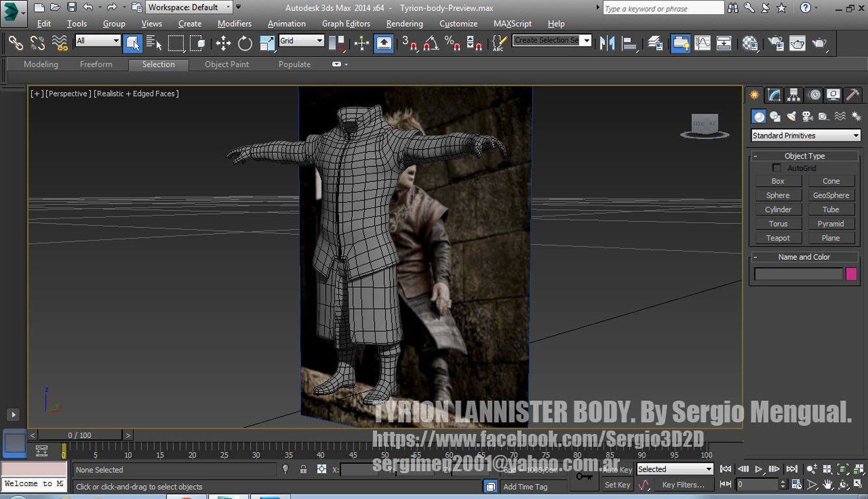The width and height of the screenshot is (868, 499).
Task: Click the Key Filters button
Action: [x=683, y=485]
